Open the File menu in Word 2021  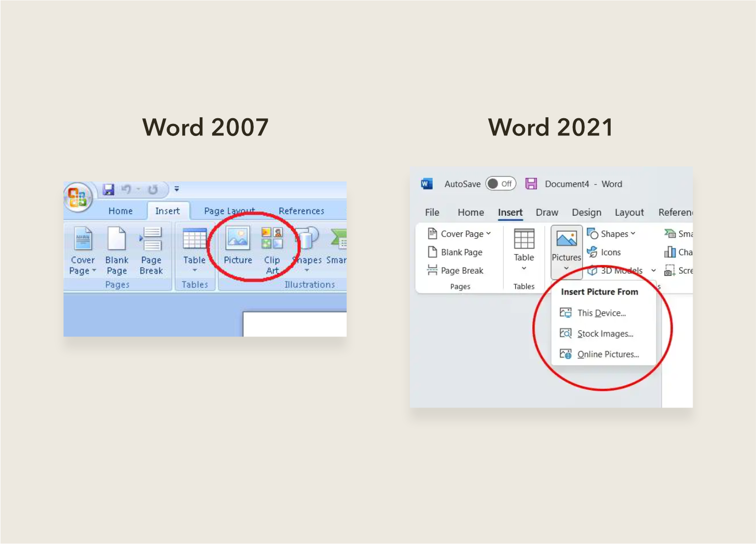pyautogui.click(x=432, y=212)
